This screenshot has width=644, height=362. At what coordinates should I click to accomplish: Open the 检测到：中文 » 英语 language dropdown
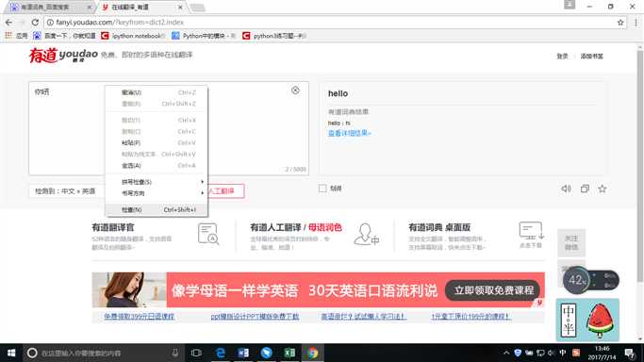tap(67, 191)
